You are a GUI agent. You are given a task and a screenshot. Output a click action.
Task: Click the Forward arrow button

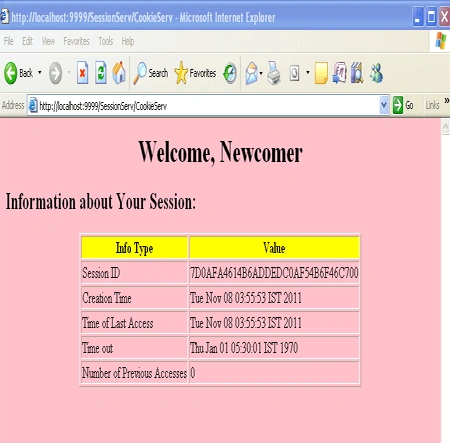point(55,73)
